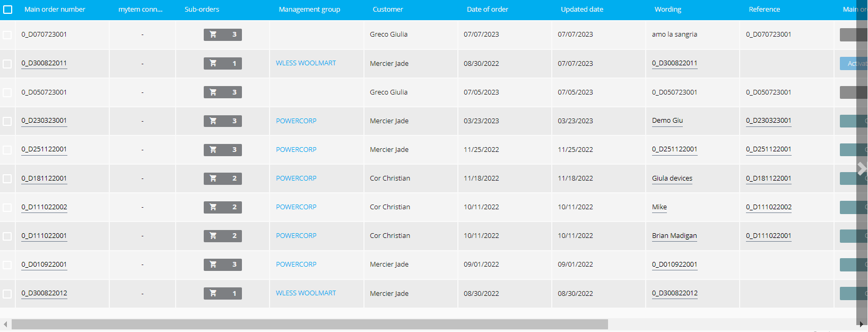The width and height of the screenshot is (868, 332).
Task: Click the right chevron arrow overlay
Action: point(862,168)
